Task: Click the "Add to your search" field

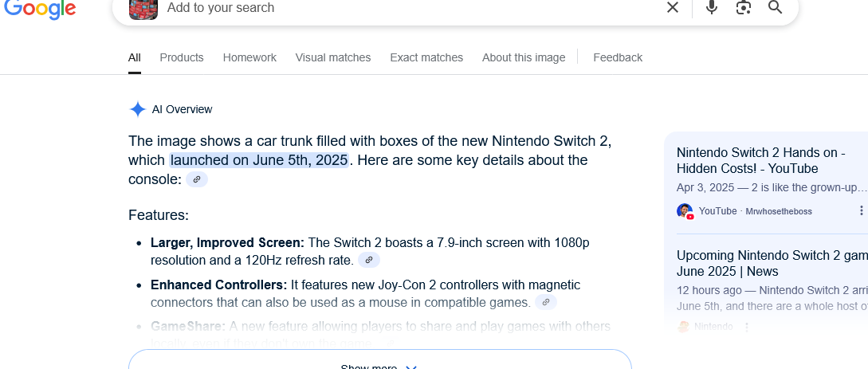Action: click(399, 8)
